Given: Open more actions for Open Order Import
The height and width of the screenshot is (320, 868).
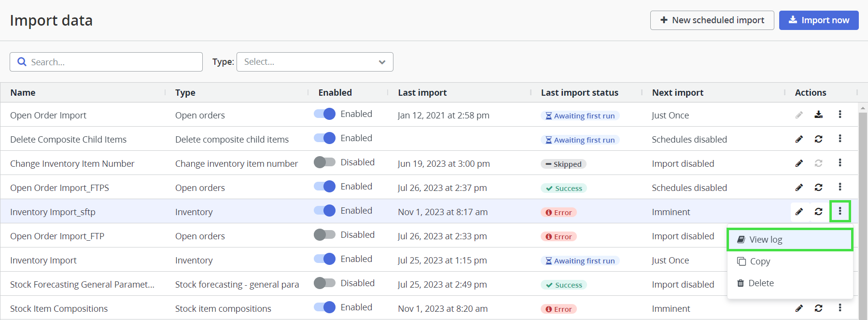Looking at the screenshot, I should pyautogui.click(x=840, y=115).
